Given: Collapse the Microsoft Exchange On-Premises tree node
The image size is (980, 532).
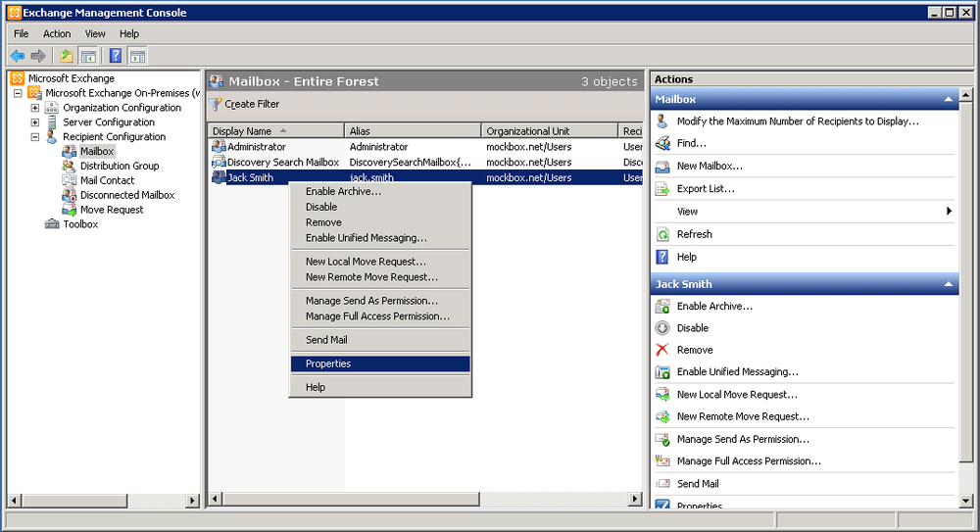Looking at the screenshot, I should click(18, 93).
